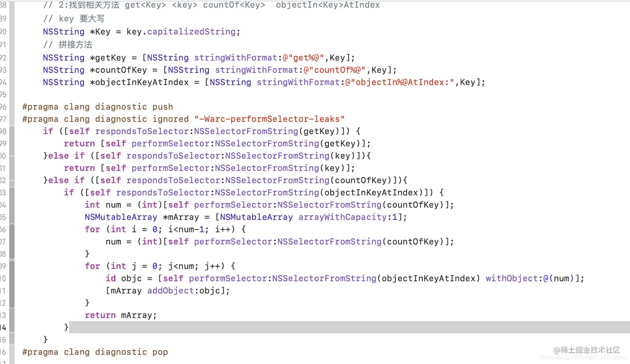
Task: Click the addObject method call
Action: 170,291
